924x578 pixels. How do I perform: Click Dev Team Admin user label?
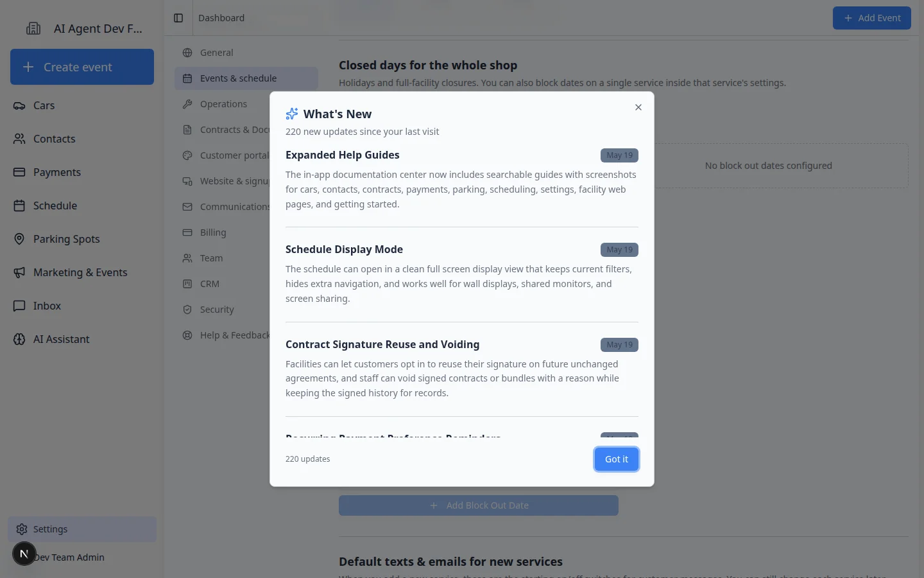tap(69, 557)
